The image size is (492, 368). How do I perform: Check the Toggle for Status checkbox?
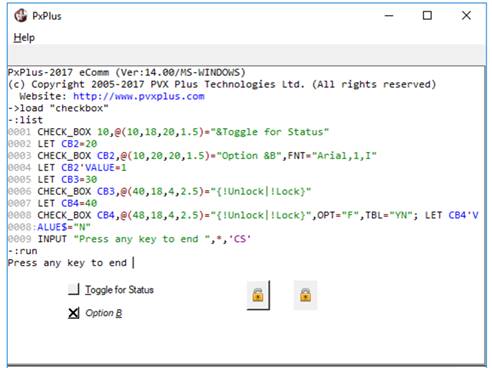[x=74, y=289]
